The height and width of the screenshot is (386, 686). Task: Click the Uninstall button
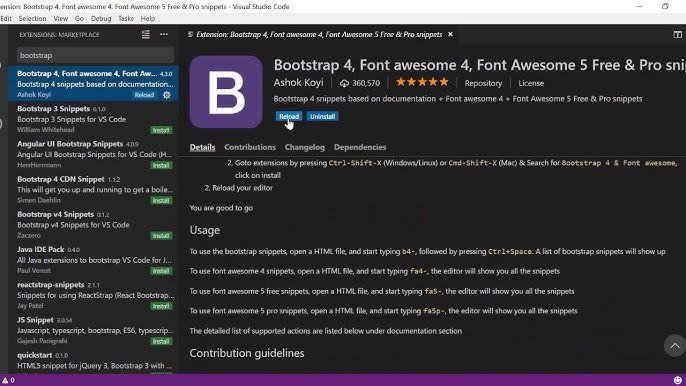click(322, 116)
